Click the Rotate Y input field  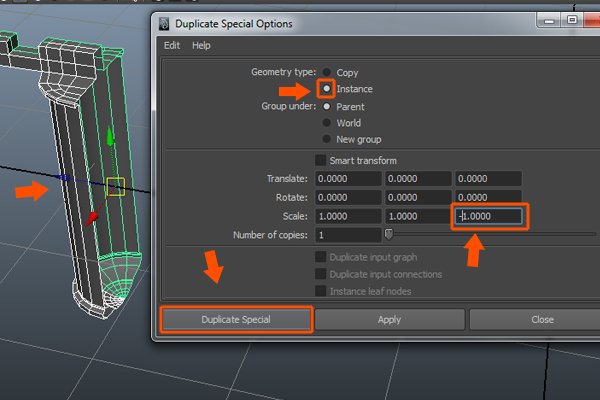pos(417,198)
